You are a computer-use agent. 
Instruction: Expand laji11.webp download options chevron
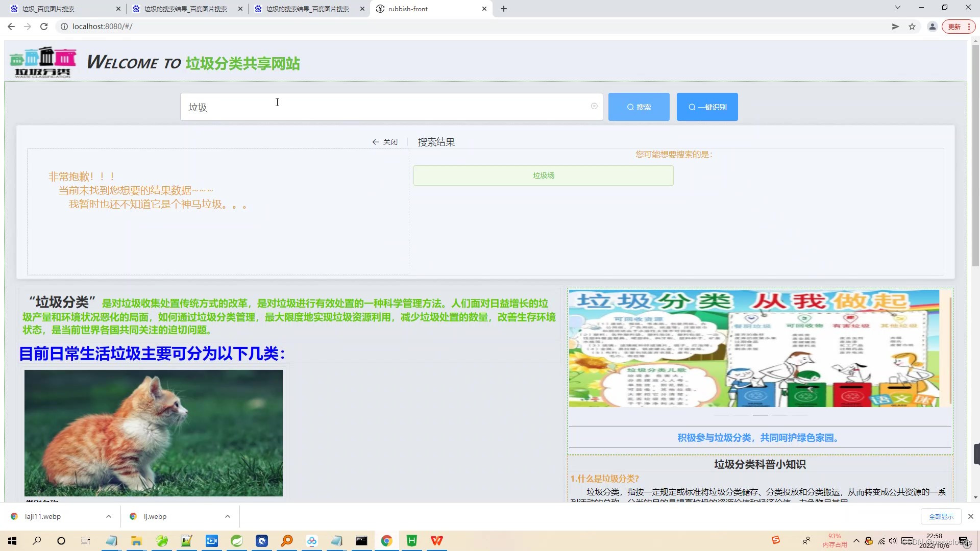point(109,516)
